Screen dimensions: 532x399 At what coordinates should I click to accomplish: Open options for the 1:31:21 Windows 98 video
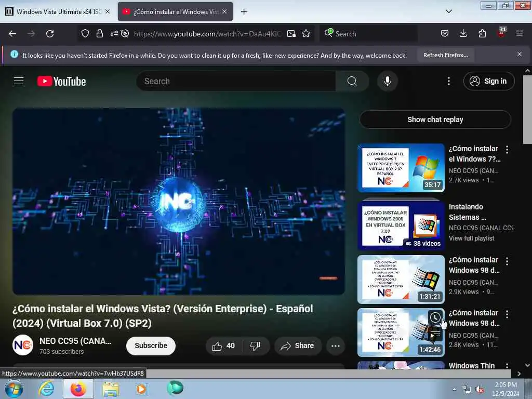(507, 261)
